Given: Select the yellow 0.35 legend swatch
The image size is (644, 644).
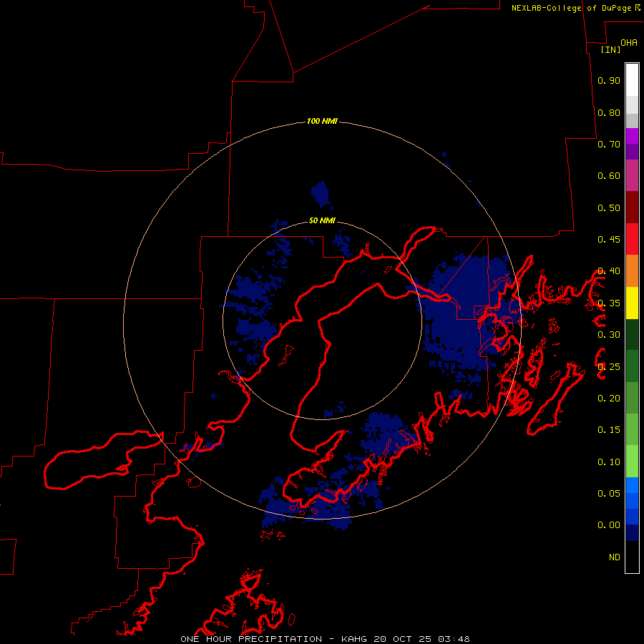Looking at the screenshot, I should [632, 303].
